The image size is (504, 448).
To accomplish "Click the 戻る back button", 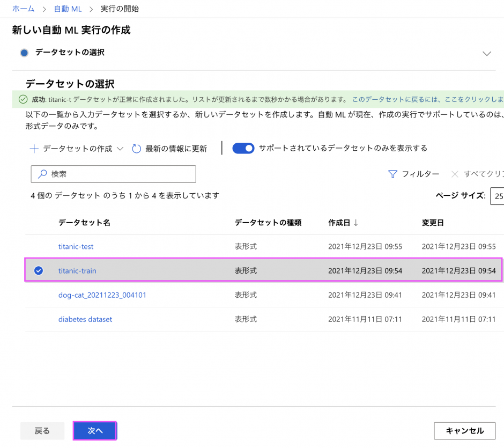I will [x=42, y=431].
